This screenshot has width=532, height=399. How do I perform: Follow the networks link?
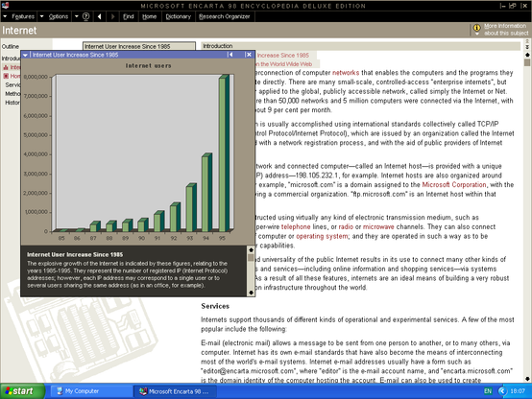coord(346,73)
